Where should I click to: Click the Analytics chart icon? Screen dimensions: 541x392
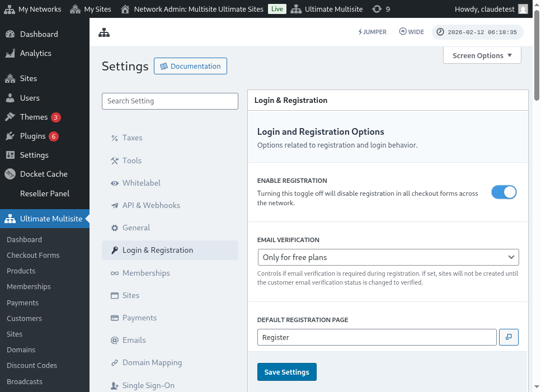pos(11,53)
